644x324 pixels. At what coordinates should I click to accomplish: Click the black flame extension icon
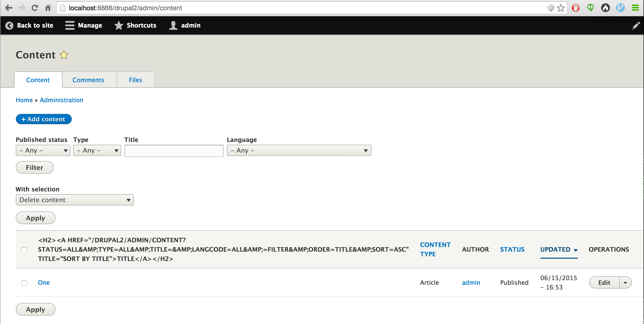[606, 8]
